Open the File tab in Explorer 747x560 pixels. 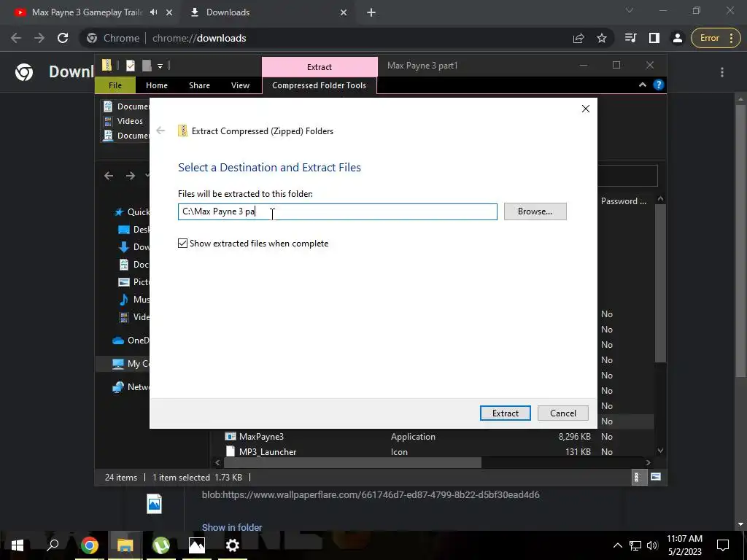point(115,85)
